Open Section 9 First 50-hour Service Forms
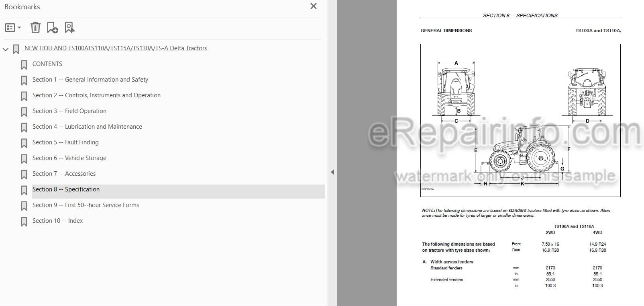Viewport: 644px width, 306px height. click(86, 205)
